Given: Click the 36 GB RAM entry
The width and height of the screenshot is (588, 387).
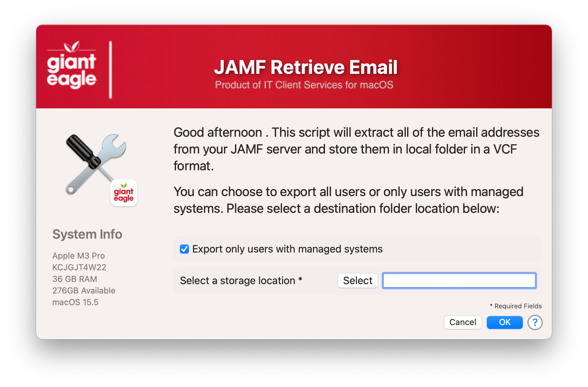Looking at the screenshot, I should click(75, 279).
